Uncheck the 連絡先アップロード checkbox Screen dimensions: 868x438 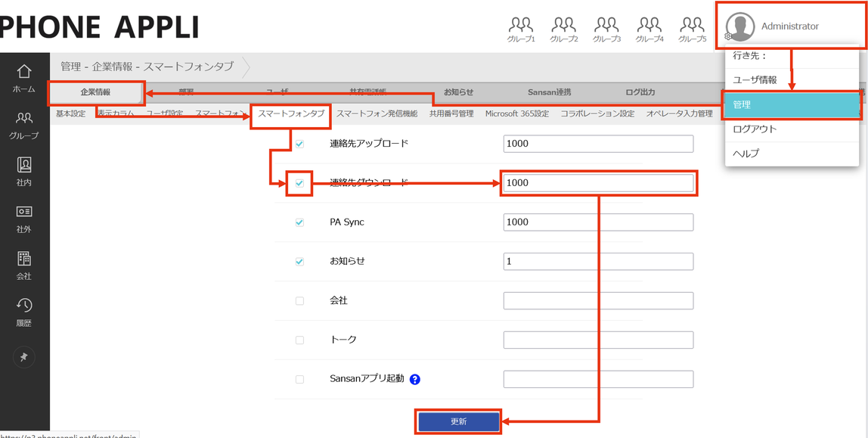pyautogui.click(x=299, y=144)
